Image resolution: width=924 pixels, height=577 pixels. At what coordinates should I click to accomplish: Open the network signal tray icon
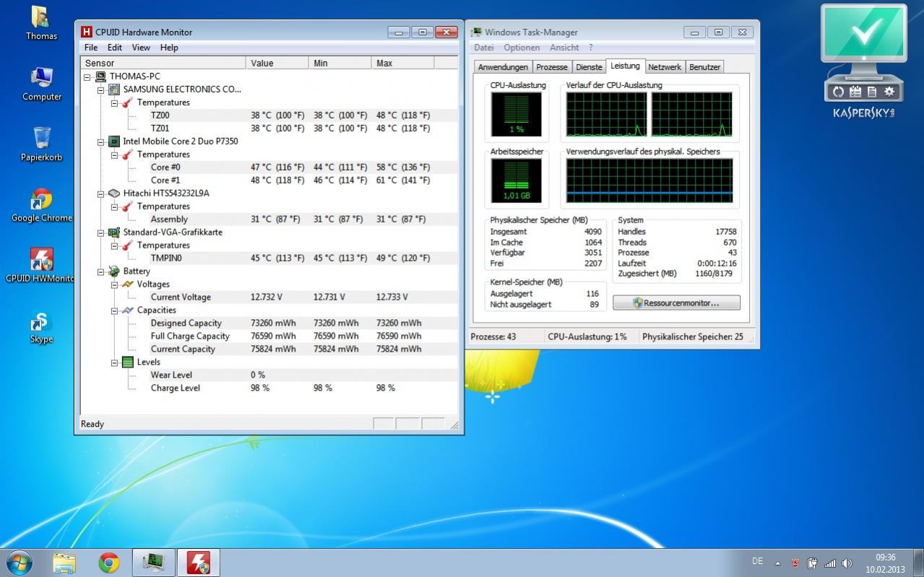(829, 563)
